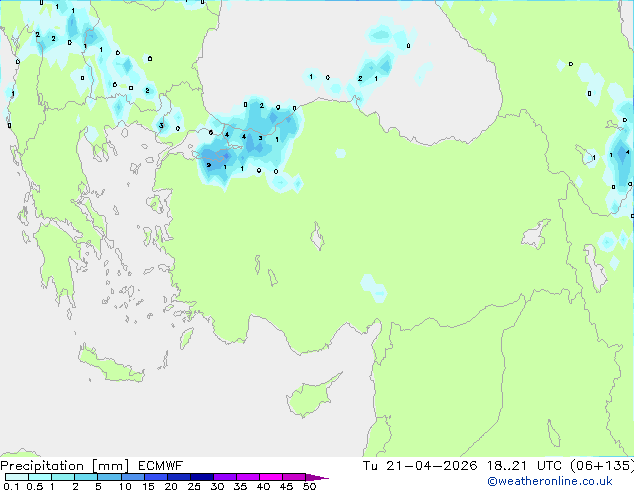This screenshot has width=634, height=490.
Task: Pick the 2–5 mm legend swatch
Action: 86,477
